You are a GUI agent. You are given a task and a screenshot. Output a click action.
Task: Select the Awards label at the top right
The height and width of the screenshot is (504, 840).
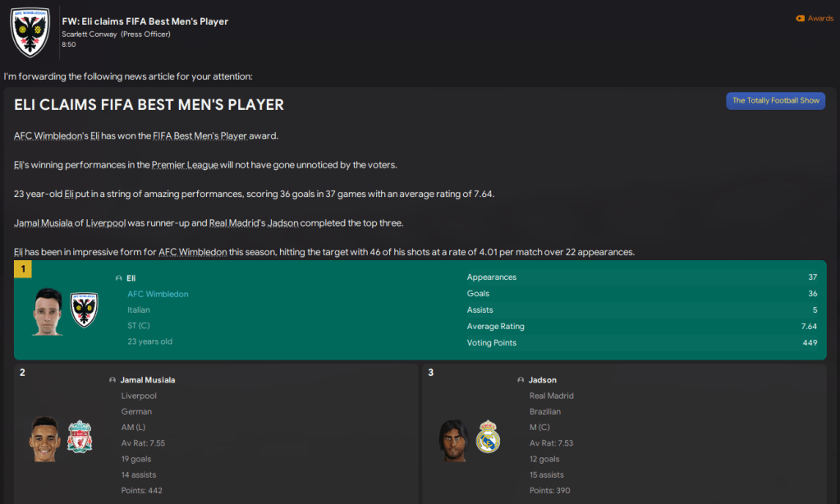pos(820,18)
